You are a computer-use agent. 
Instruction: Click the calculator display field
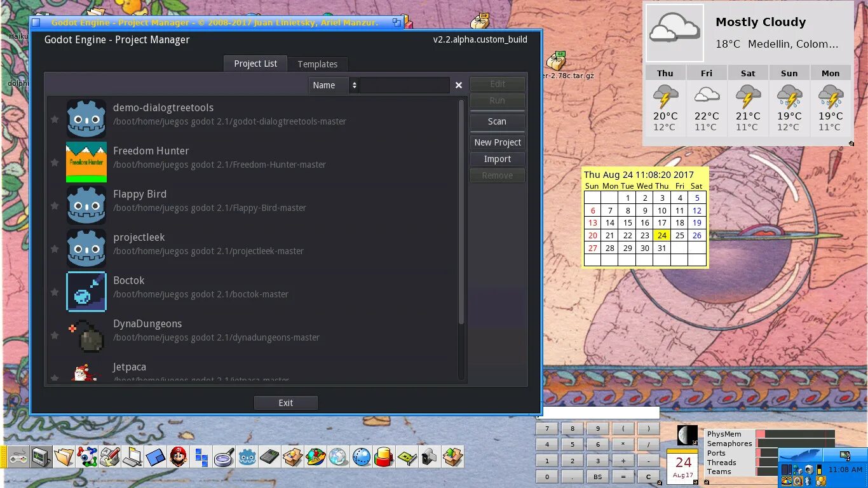tap(598, 414)
